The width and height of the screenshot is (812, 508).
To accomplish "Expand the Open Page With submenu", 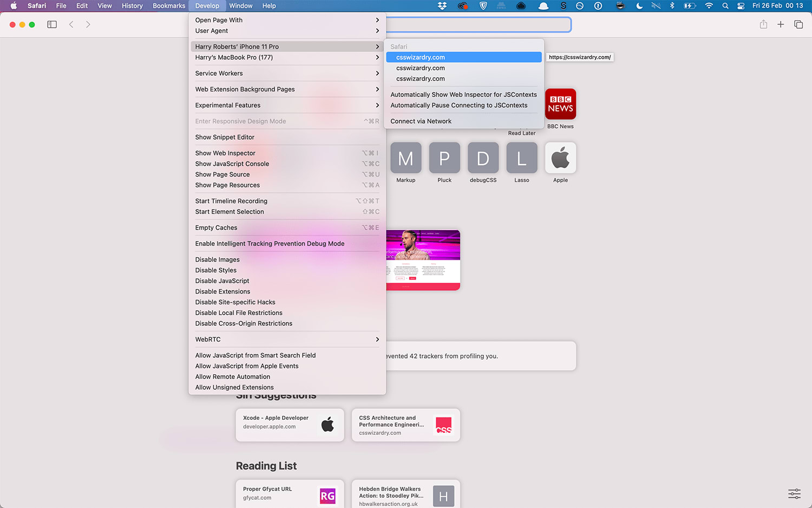I will click(287, 20).
